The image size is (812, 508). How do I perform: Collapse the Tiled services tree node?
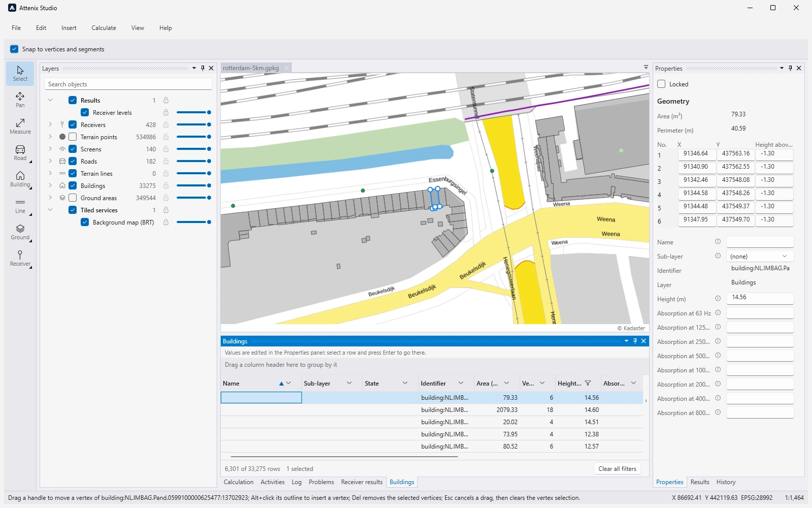tap(50, 210)
